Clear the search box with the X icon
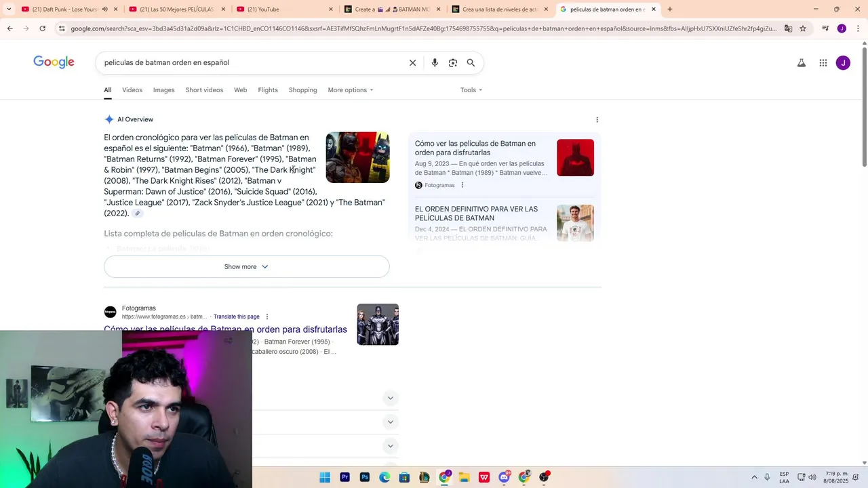Screen dimensions: 868x488 coord(412,63)
